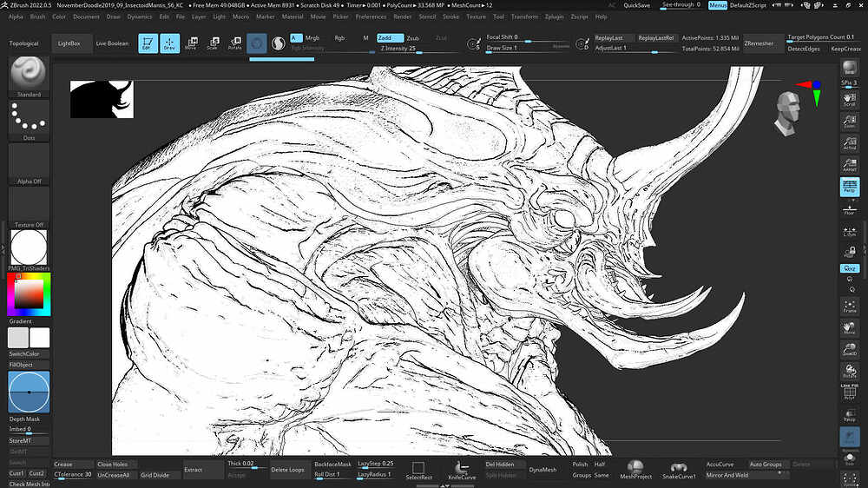The image size is (868, 488).
Task: Click the Actual size icon
Action: point(850,143)
